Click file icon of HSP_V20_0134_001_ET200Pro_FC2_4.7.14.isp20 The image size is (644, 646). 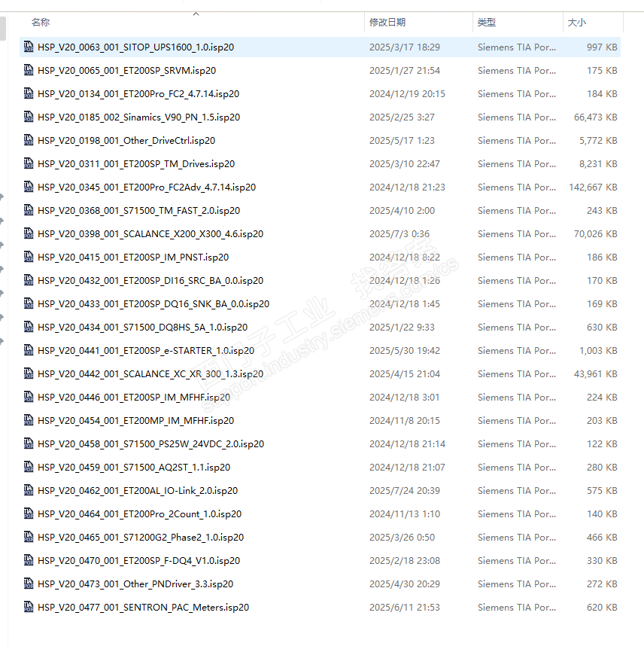point(29,93)
